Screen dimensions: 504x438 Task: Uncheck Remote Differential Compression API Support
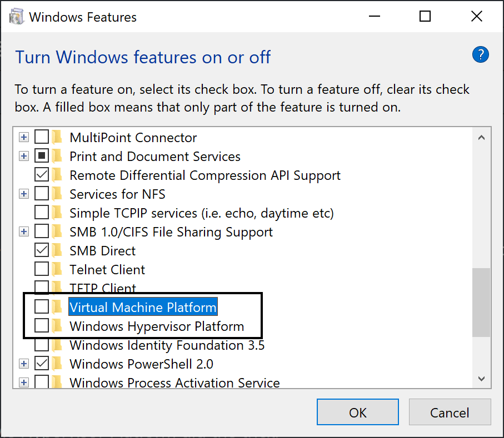[x=42, y=175]
